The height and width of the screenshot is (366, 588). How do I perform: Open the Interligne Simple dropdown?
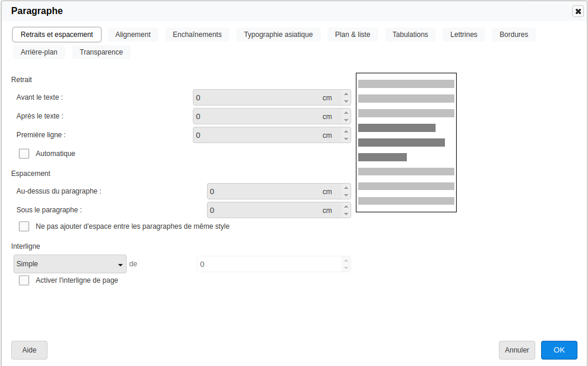(x=70, y=265)
